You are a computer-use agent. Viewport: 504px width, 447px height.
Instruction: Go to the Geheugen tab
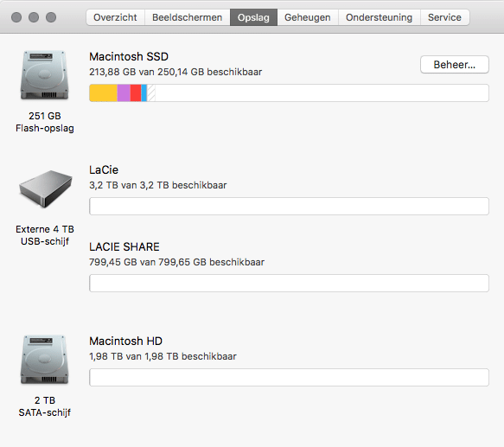point(307,17)
